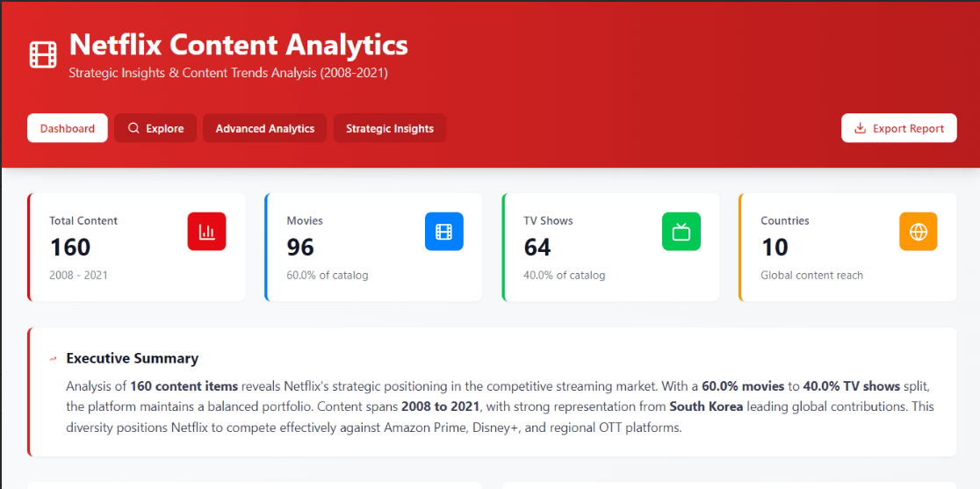Click bold South Korea in summary
This screenshot has width=980, height=489.
706,406
